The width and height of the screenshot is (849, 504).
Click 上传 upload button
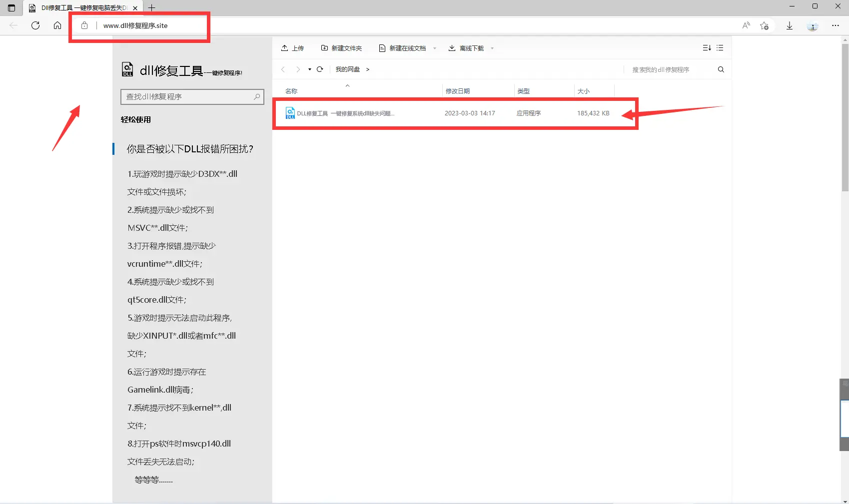coord(293,48)
